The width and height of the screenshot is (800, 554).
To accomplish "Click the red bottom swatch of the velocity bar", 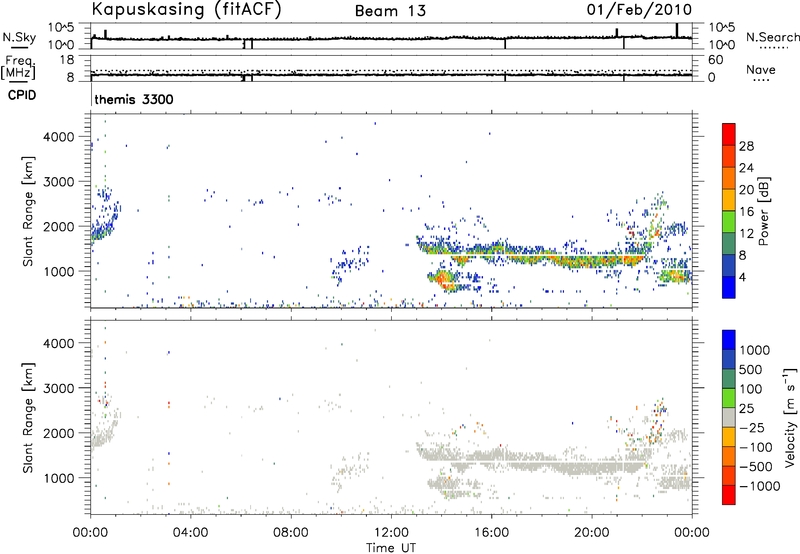I will click(x=729, y=495).
